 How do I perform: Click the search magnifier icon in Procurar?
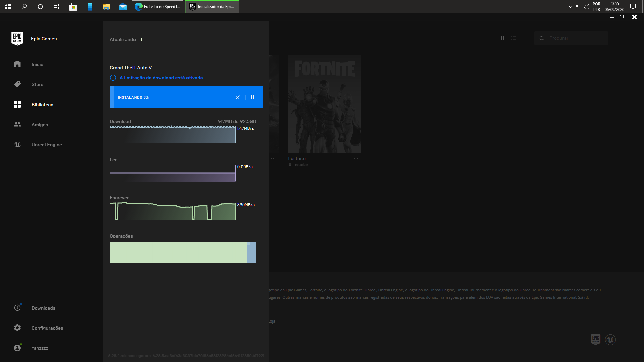(542, 38)
